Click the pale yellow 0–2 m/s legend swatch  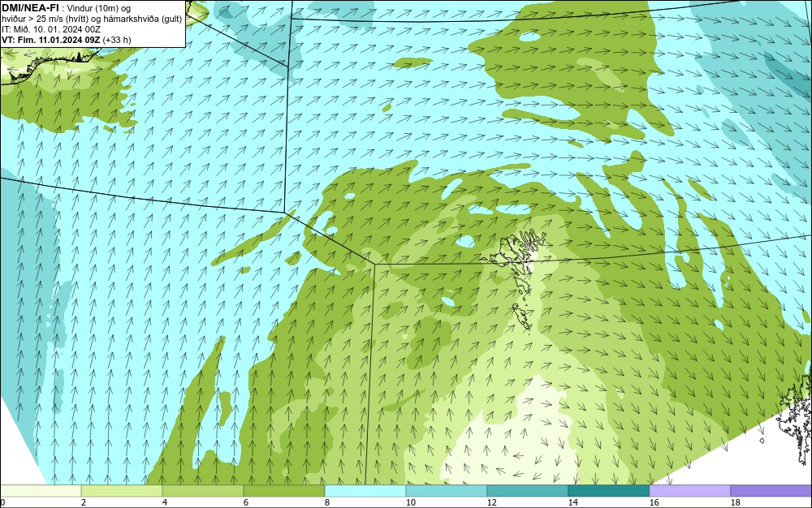click(x=41, y=490)
